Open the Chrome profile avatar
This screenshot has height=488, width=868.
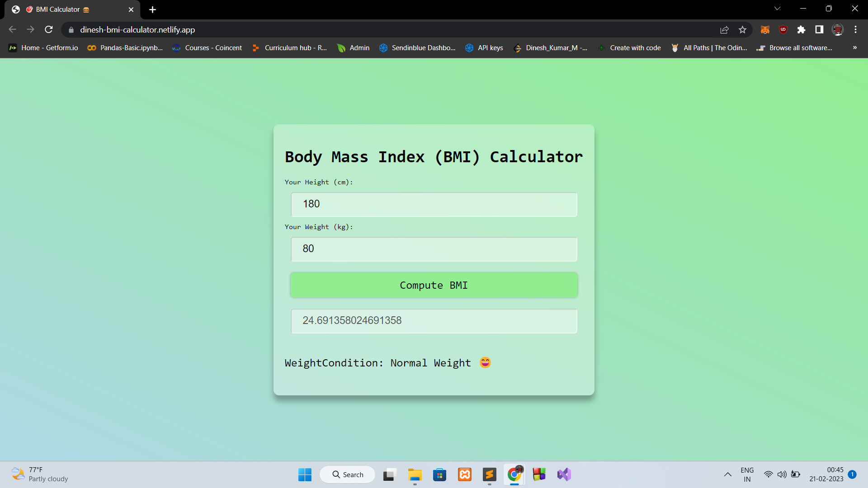point(838,29)
